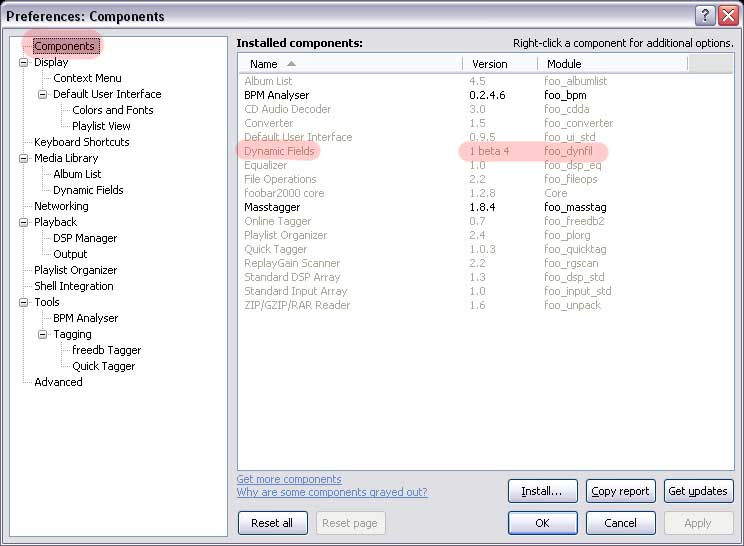The height and width of the screenshot is (546, 744).
Task: Select the Dynamic Fields component row
Action: click(485, 151)
